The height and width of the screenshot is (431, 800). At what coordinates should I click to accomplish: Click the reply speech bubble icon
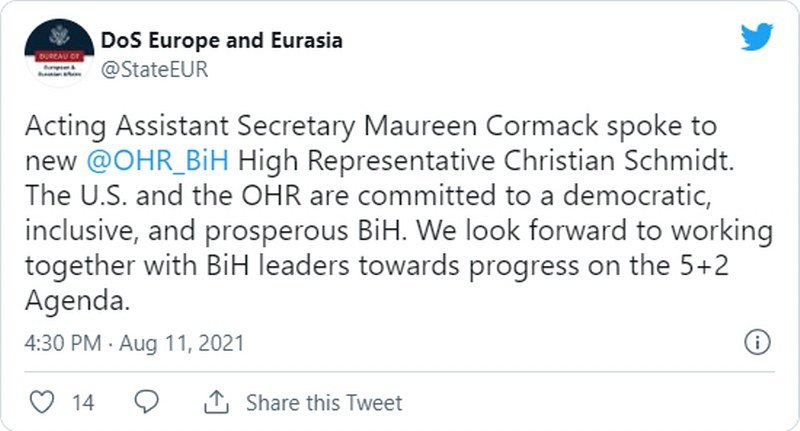[x=146, y=402]
